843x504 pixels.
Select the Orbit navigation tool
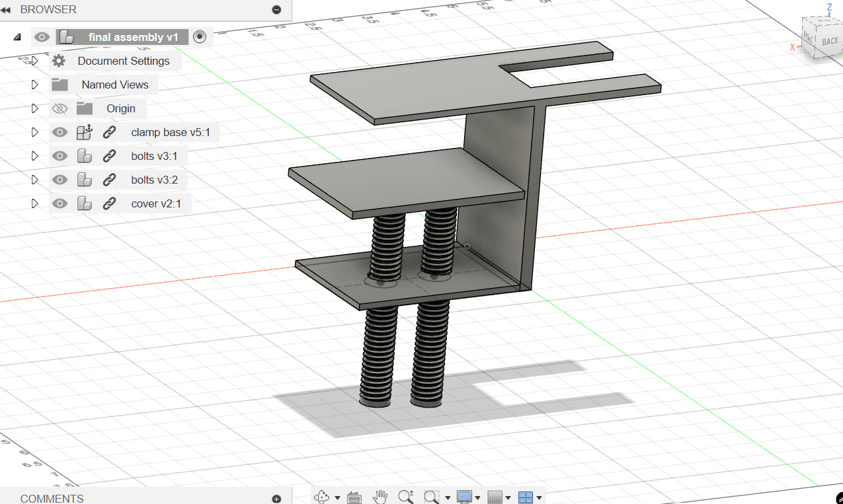322,497
